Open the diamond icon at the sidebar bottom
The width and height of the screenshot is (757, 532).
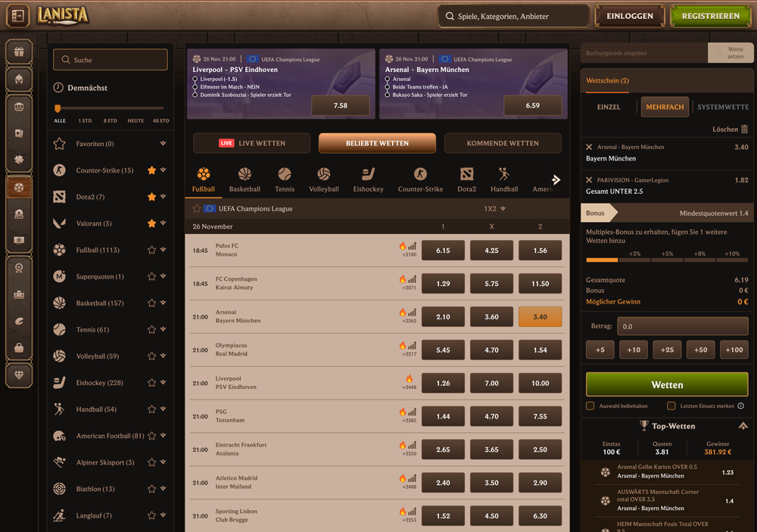(18, 375)
